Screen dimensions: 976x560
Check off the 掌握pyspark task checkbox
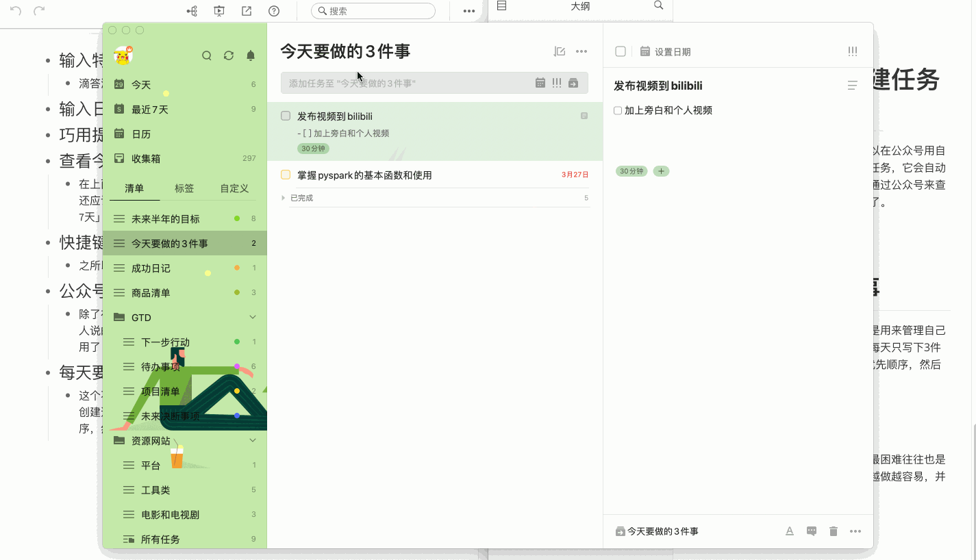(286, 175)
